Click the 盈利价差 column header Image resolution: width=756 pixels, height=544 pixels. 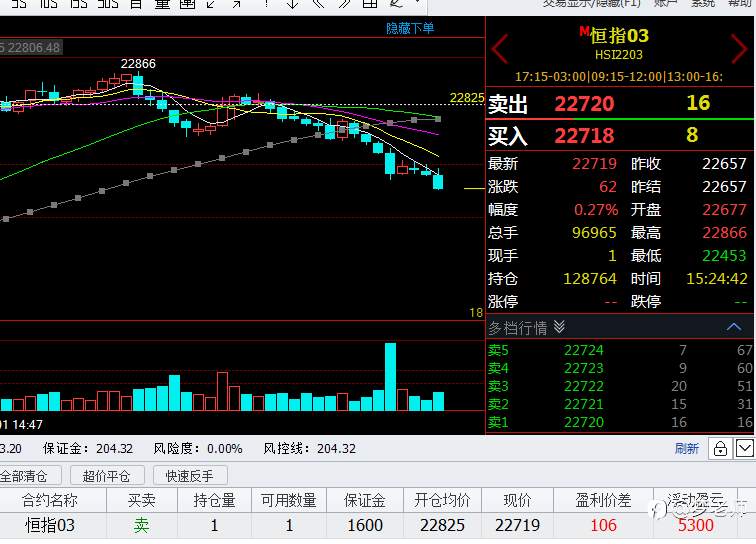pos(603,501)
